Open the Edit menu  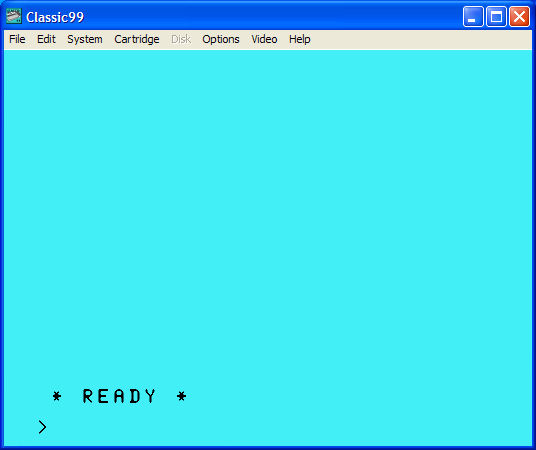point(46,39)
